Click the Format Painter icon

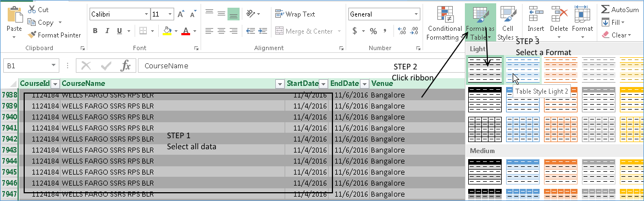[32, 35]
